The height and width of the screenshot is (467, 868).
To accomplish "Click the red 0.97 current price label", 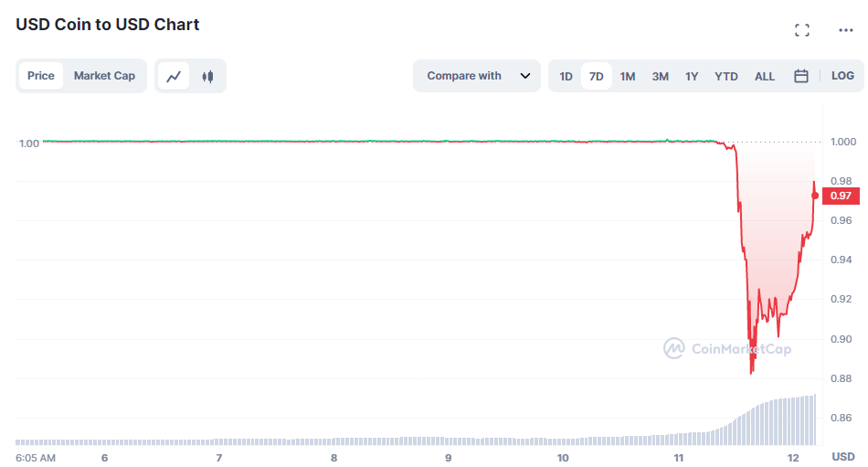I will [x=841, y=196].
